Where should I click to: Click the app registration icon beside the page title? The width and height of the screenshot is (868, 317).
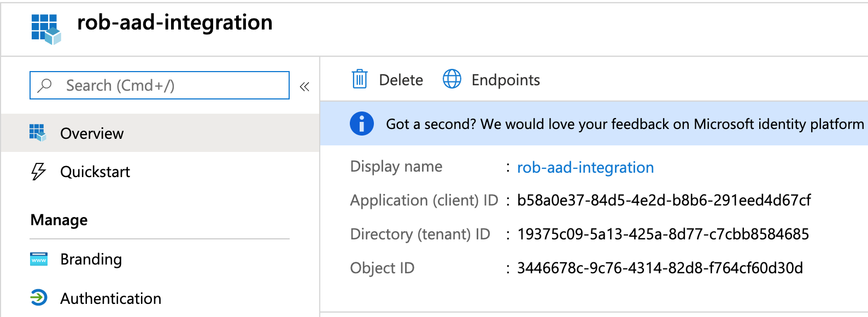click(x=46, y=29)
